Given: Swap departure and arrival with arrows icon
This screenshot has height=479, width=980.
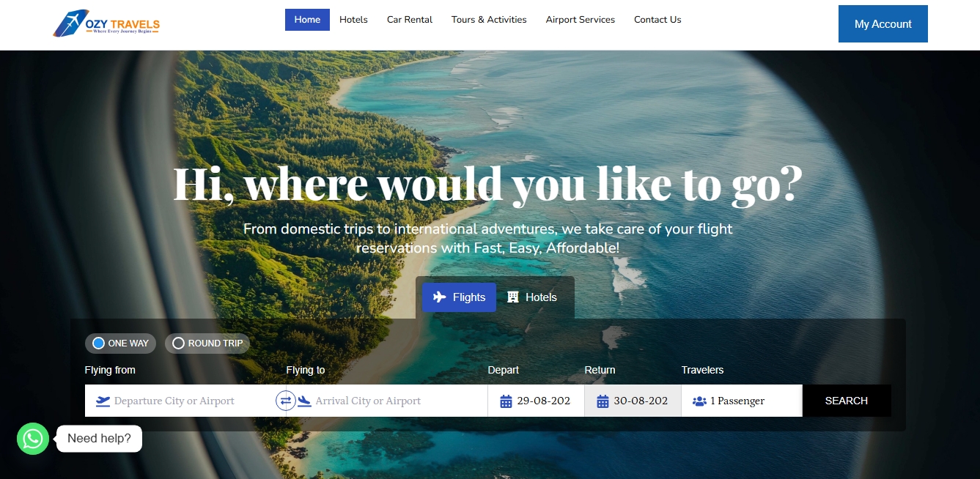Looking at the screenshot, I should [x=286, y=401].
